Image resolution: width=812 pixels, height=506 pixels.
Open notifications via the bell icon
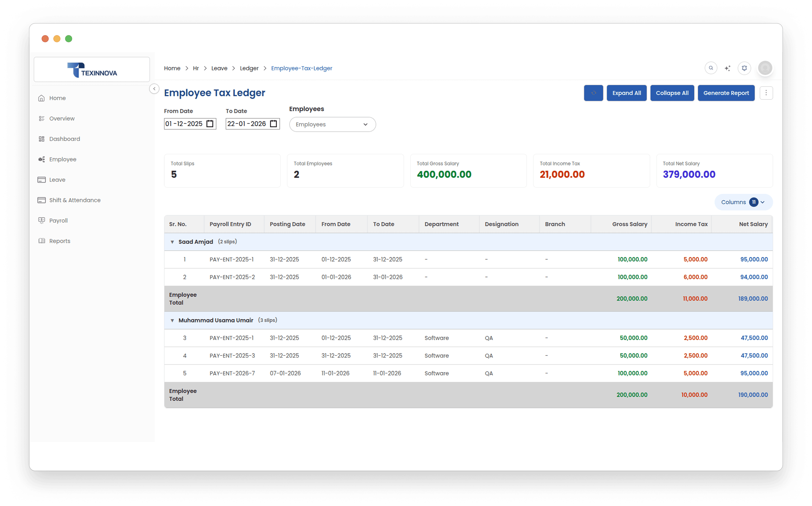click(744, 68)
